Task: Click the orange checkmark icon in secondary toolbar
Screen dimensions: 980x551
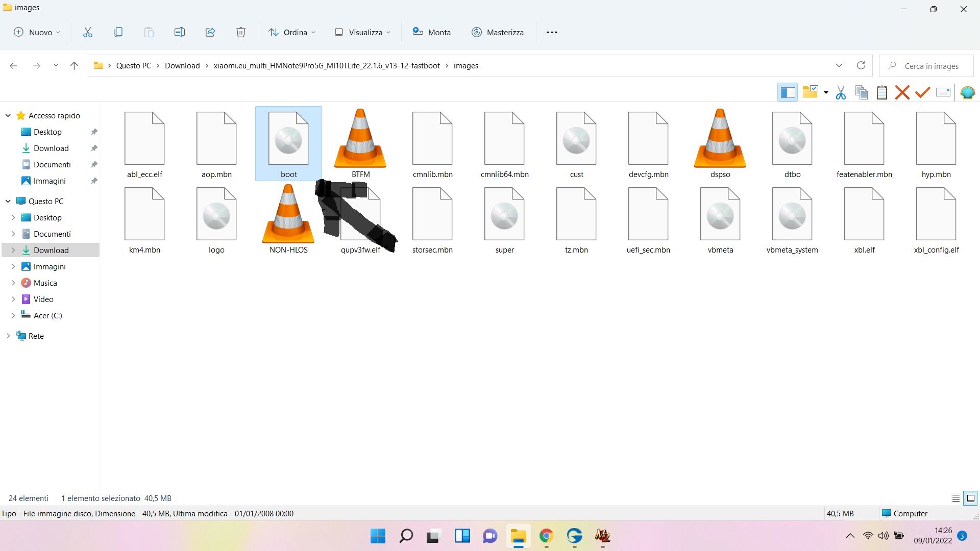Action: click(x=923, y=92)
